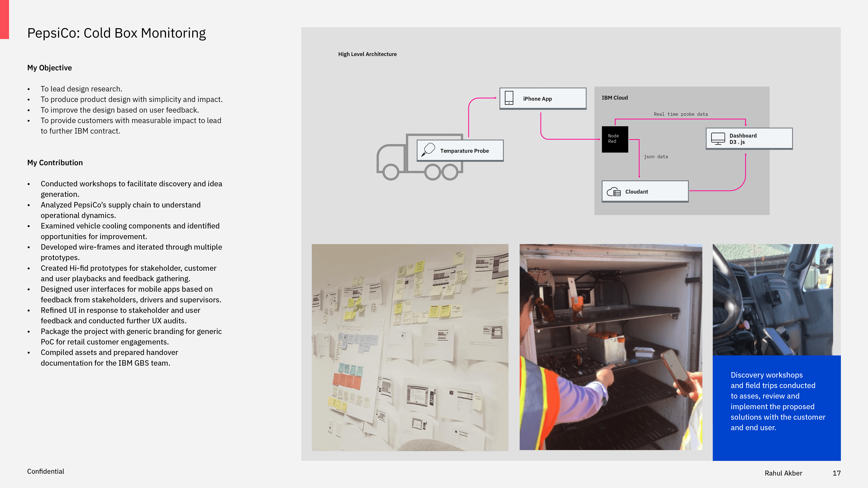Click the black Node Red block
868x488 pixels.
click(x=615, y=139)
